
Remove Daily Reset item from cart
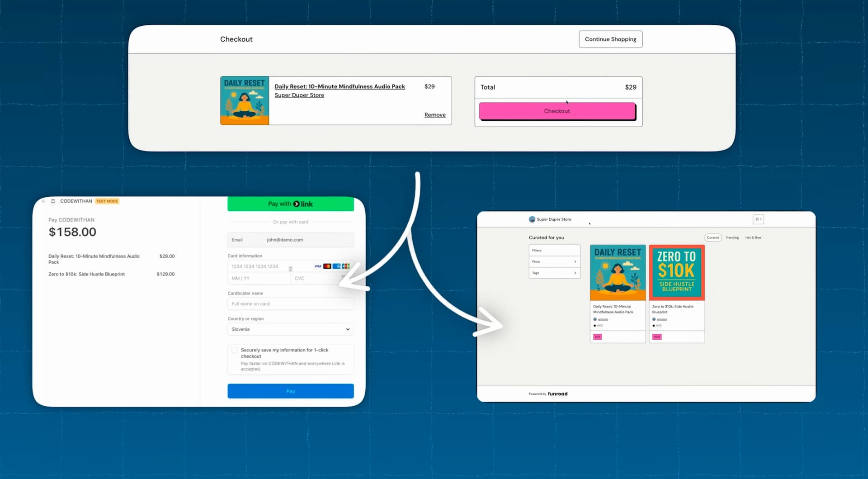pyautogui.click(x=434, y=115)
